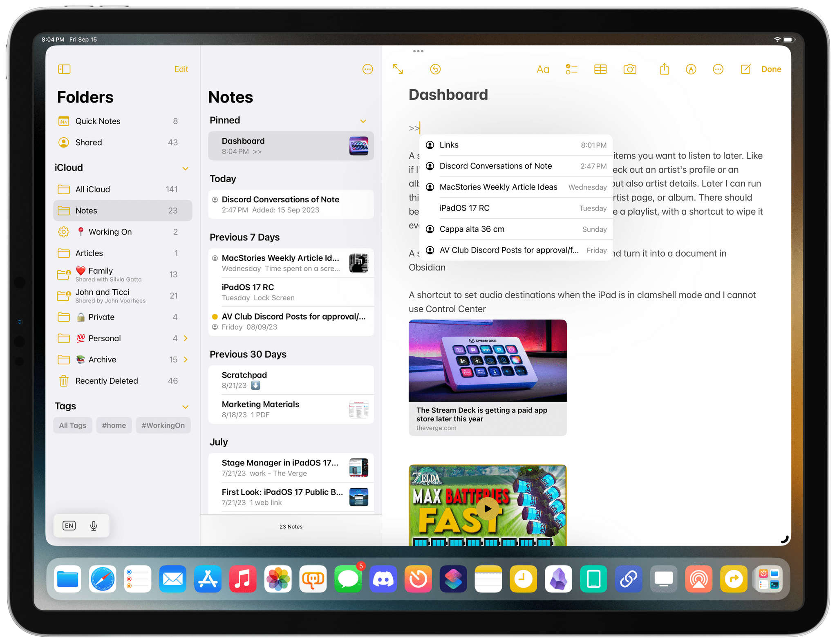
Task: Filter notes by #WorkingOn tag
Action: (163, 425)
